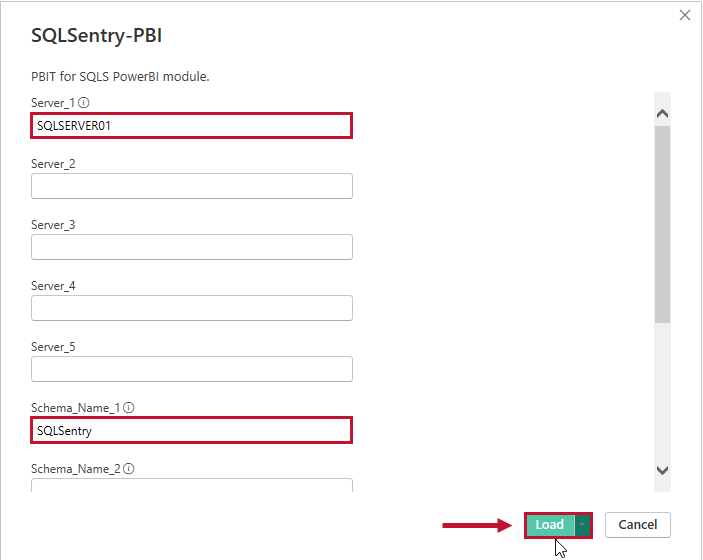Click the Schema_Name_2 input field

pos(191,486)
